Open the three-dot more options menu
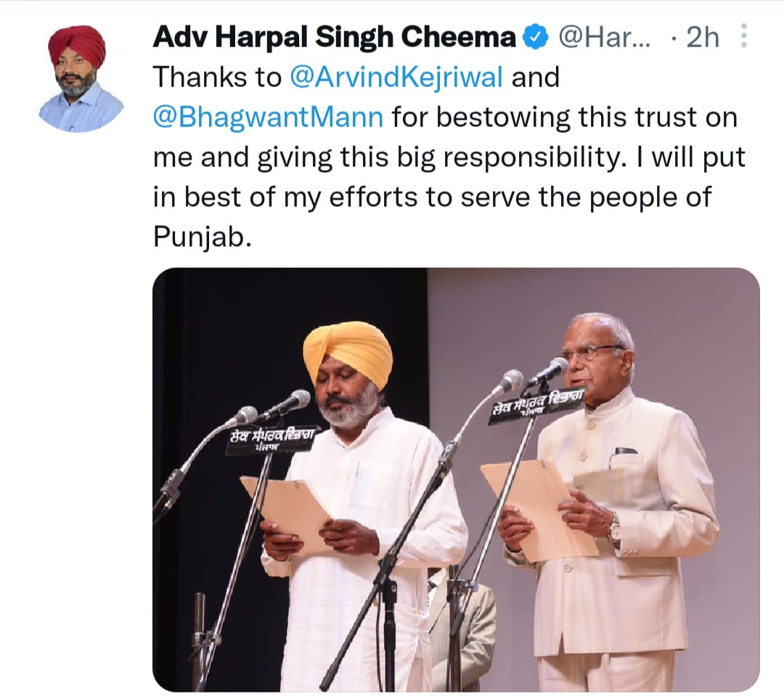This screenshot has width=784, height=699. (744, 36)
